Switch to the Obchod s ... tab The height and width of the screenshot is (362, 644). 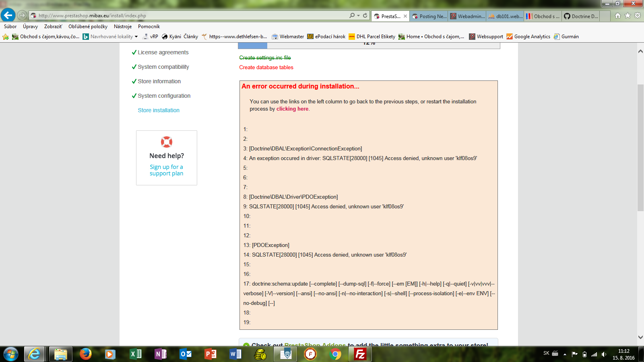click(543, 16)
